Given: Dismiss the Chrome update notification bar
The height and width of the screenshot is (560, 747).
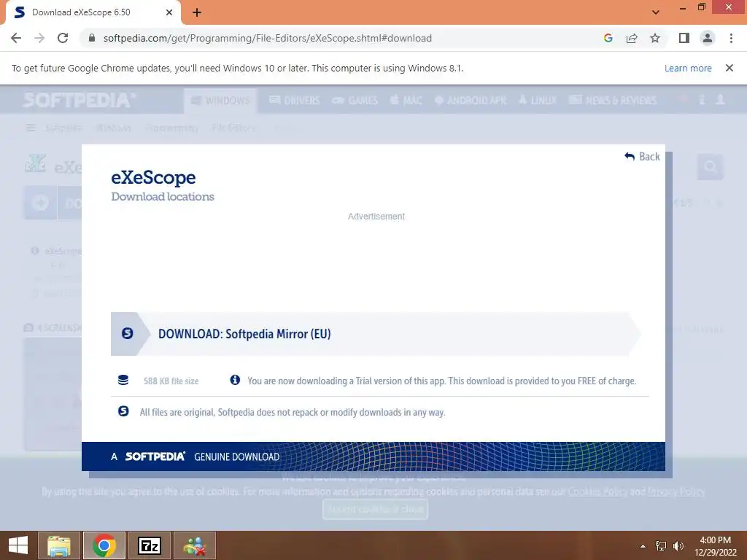Looking at the screenshot, I should [729, 68].
